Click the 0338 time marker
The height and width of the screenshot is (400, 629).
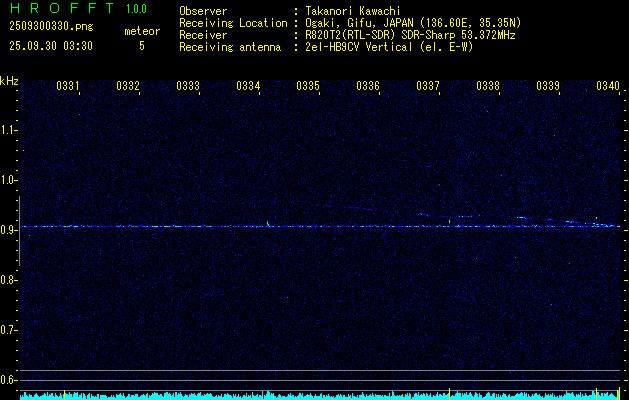[x=488, y=86]
